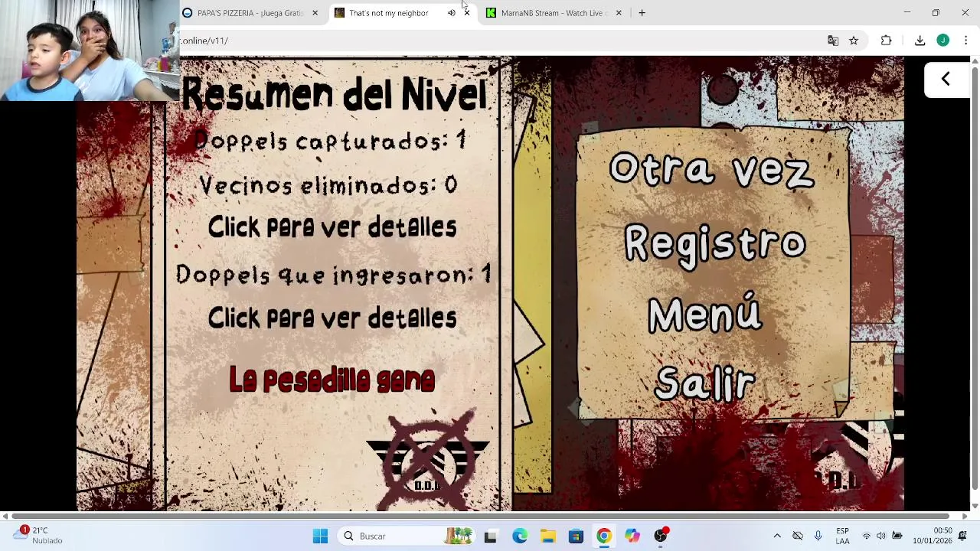
Task: Click the 'La pesadilla gana' text
Action: tap(332, 380)
